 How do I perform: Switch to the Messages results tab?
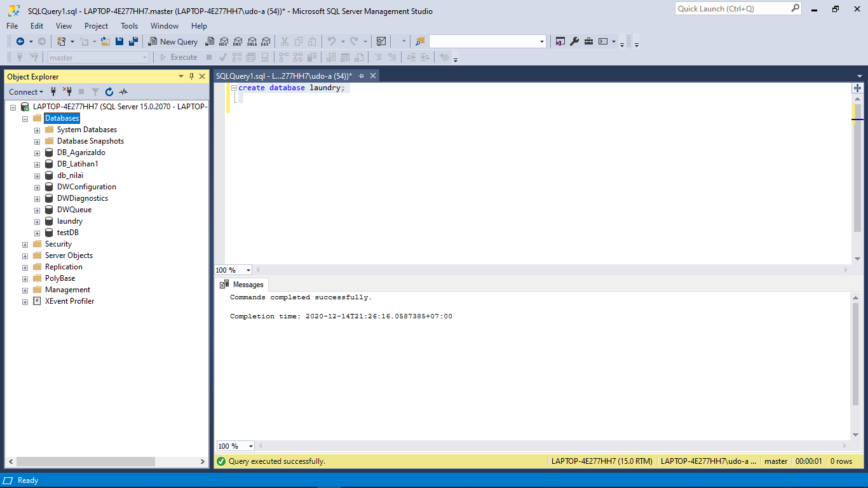(x=241, y=285)
